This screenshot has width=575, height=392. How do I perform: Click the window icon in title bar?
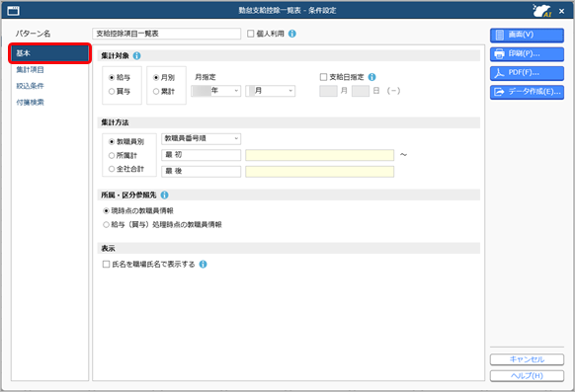(14, 11)
